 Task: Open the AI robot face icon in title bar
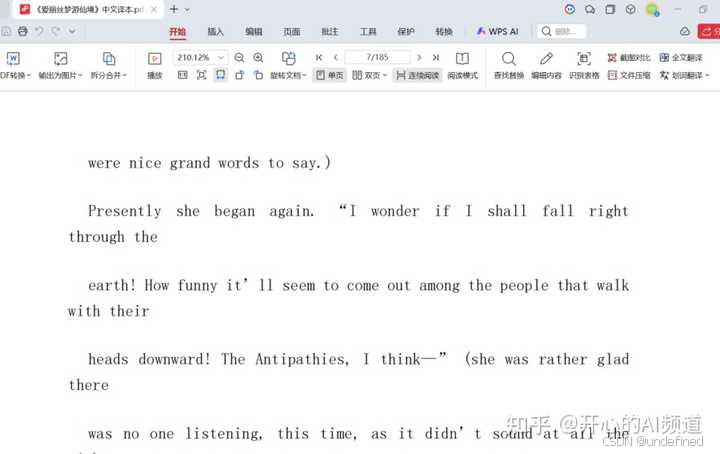pos(570,9)
